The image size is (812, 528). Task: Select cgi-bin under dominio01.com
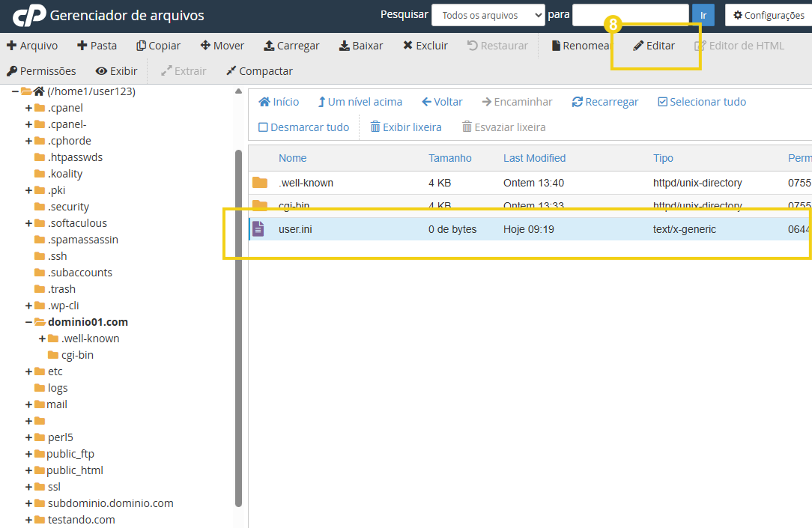pyautogui.click(x=78, y=355)
